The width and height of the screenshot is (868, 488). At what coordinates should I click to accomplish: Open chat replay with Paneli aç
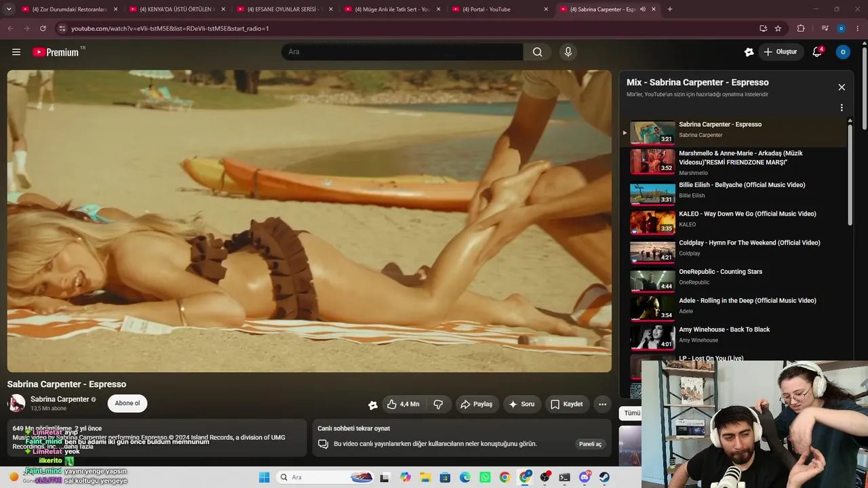point(590,444)
